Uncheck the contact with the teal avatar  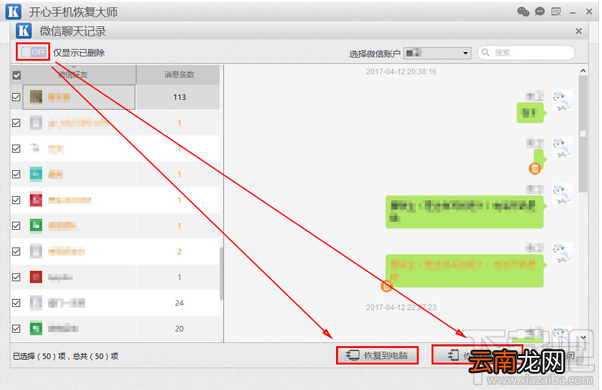[16, 174]
